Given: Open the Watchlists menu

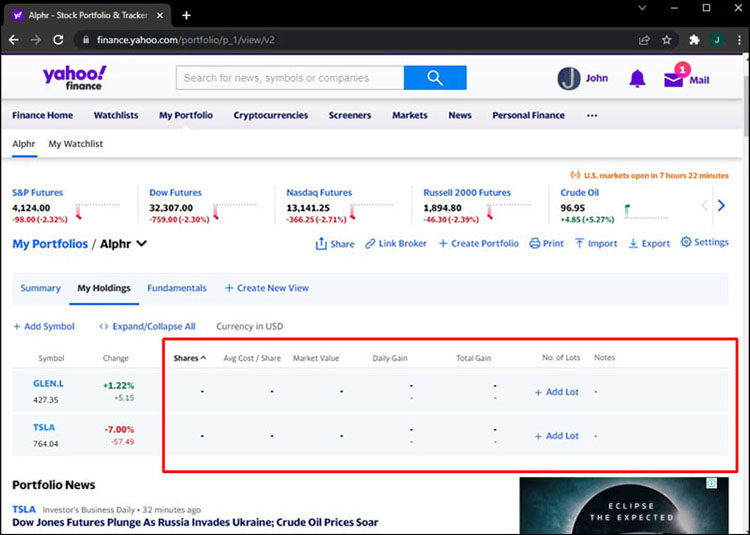Looking at the screenshot, I should (116, 115).
